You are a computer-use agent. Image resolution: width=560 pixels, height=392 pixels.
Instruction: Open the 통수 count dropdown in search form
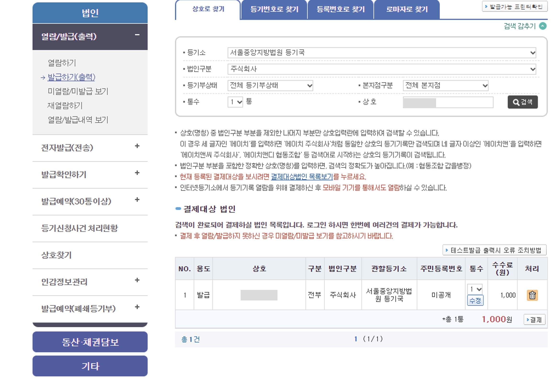235,102
